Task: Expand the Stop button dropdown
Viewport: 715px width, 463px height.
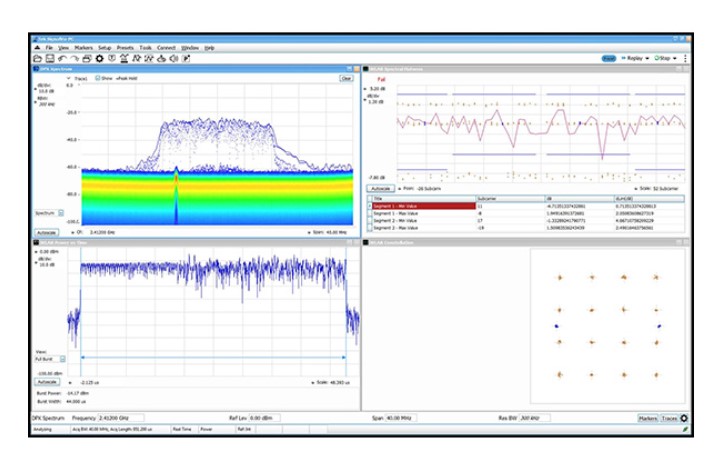Action: click(x=674, y=58)
